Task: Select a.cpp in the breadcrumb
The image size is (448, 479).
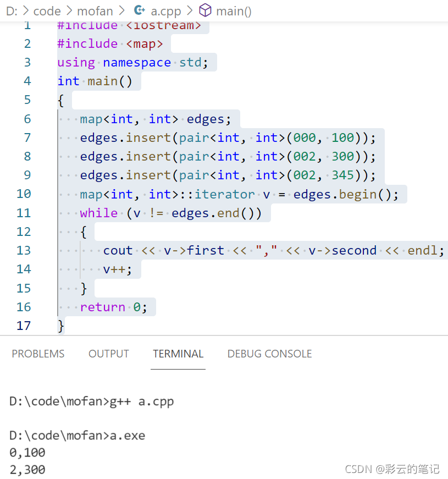Action: coord(166,12)
